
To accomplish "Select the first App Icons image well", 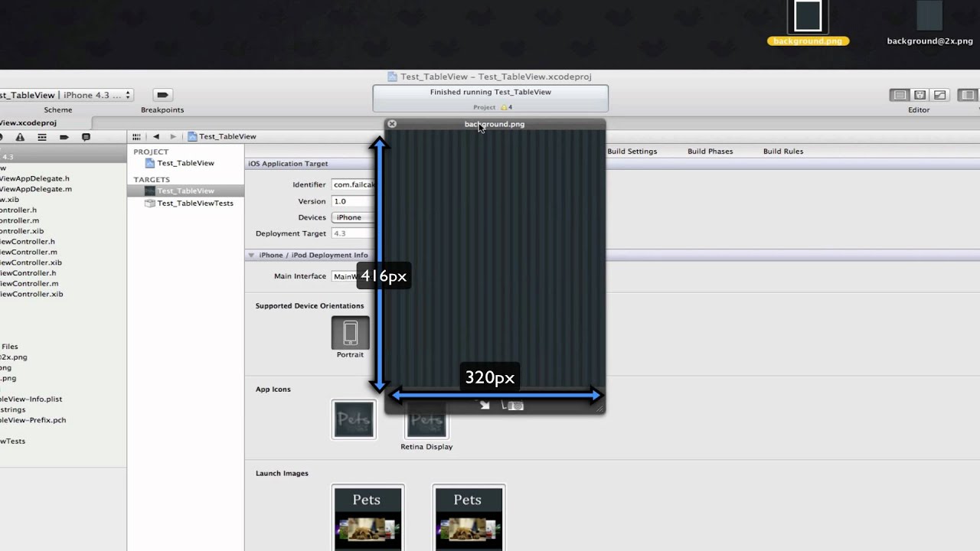I will (x=354, y=419).
